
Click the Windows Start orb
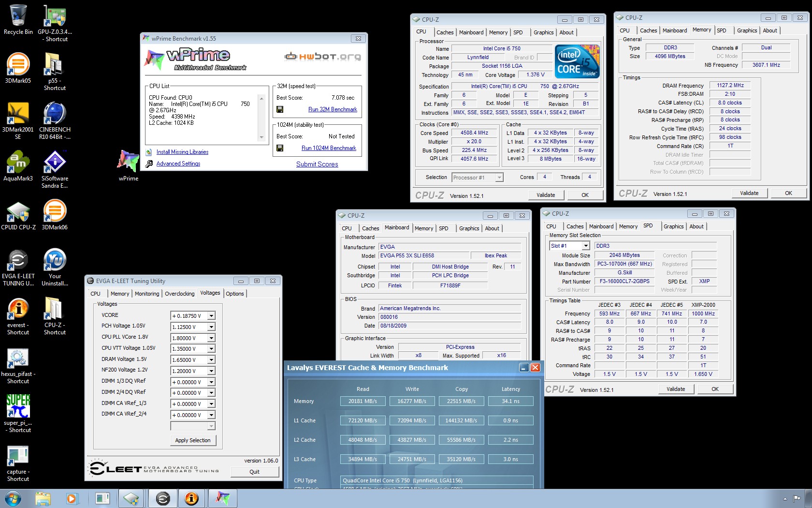pos(13,498)
